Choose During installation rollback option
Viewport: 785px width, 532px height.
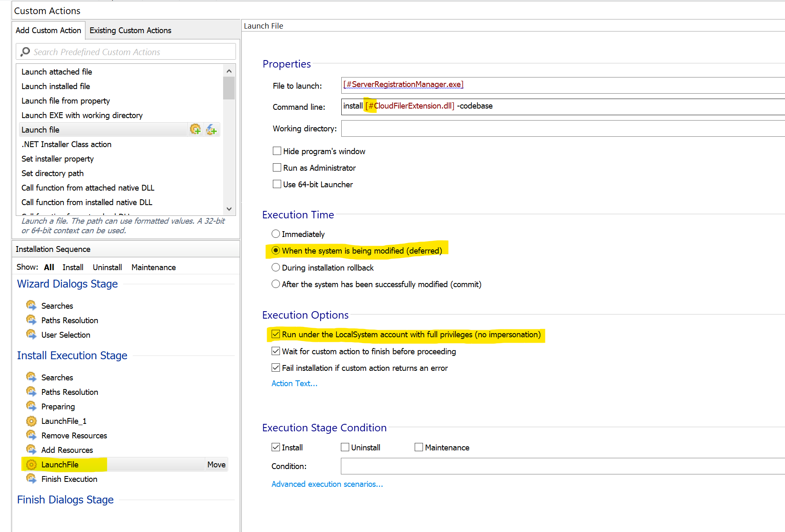276,267
